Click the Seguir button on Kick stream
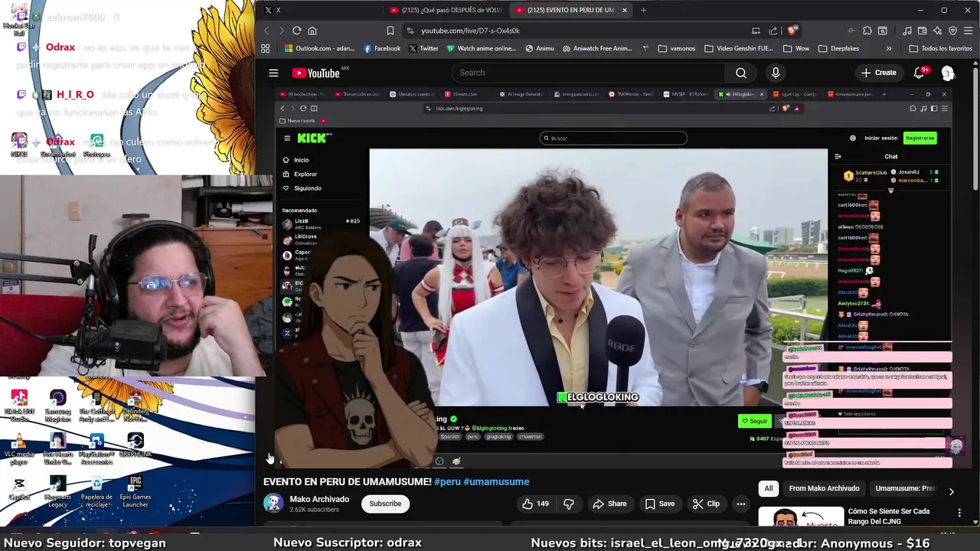Screen dimensions: 980x551 (x=755, y=421)
